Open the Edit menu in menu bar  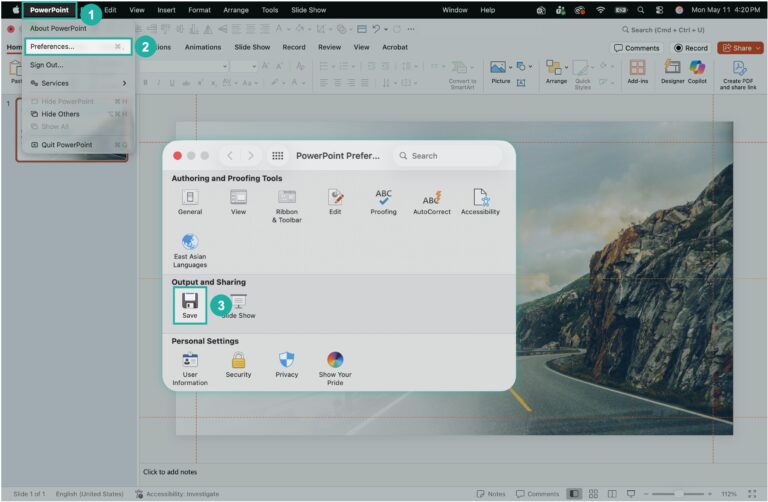coord(110,10)
